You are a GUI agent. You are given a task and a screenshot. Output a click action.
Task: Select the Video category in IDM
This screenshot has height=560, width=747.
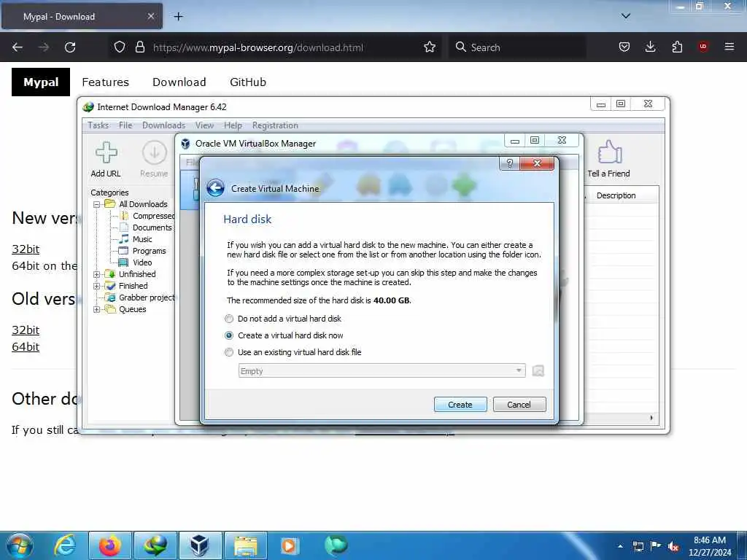click(142, 262)
